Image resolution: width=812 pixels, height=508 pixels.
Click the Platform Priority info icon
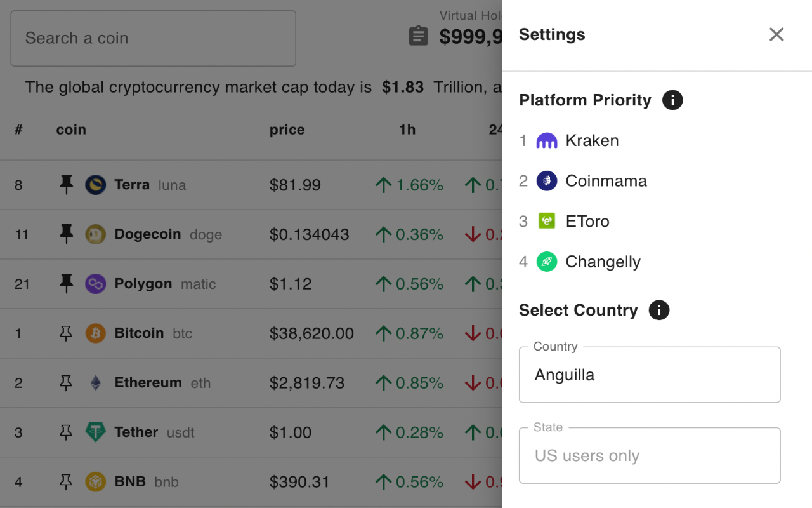[672, 100]
